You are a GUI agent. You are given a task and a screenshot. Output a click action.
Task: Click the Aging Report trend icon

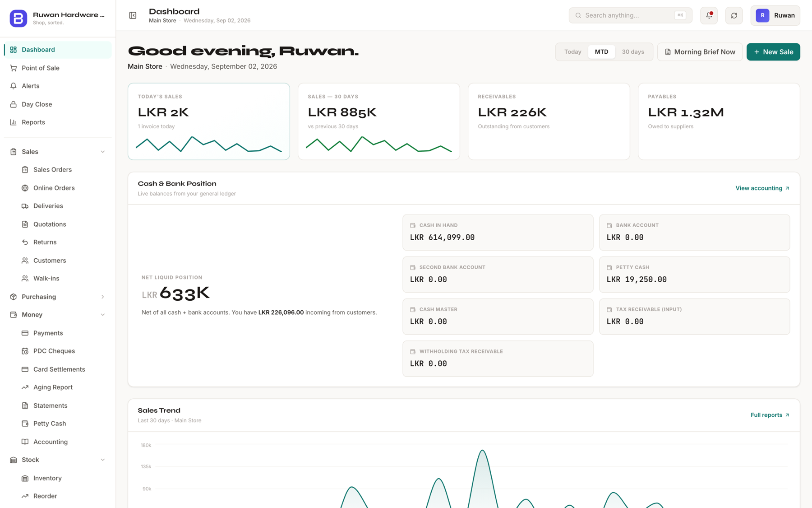(x=25, y=387)
